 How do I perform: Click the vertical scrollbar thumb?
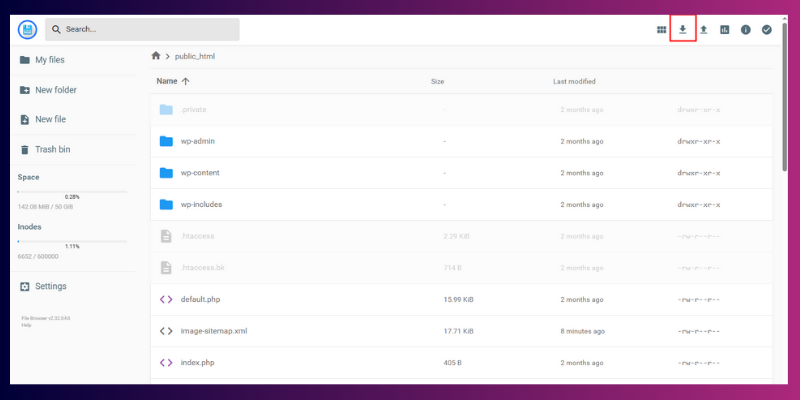785,96
